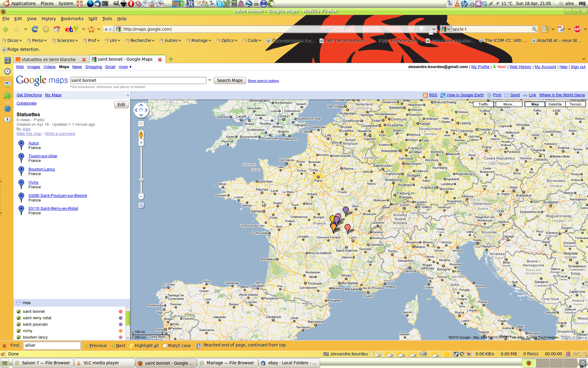Uncheck the saint bonnet layer checkbox
This screenshot has height=368, width=588.
[x=19, y=312]
